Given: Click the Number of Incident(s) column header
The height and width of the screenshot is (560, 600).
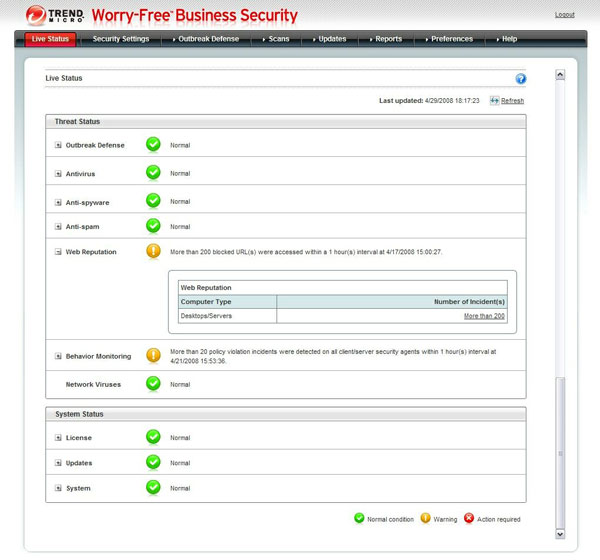Looking at the screenshot, I should tap(392, 302).
